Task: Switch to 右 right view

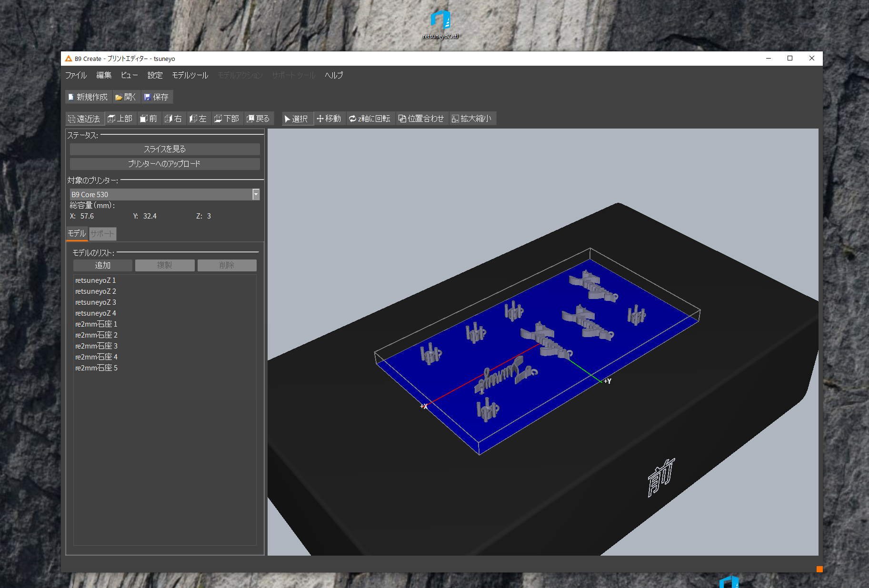Action: 174,119
